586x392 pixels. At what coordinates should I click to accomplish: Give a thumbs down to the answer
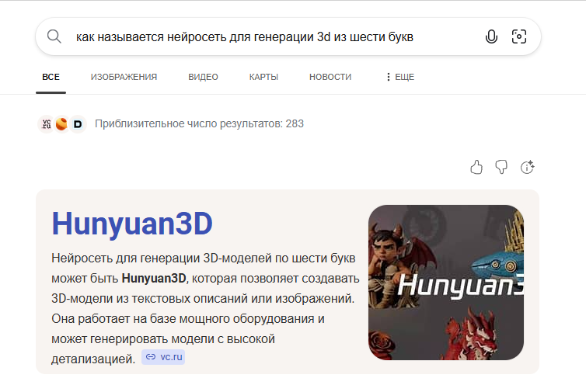coord(501,167)
